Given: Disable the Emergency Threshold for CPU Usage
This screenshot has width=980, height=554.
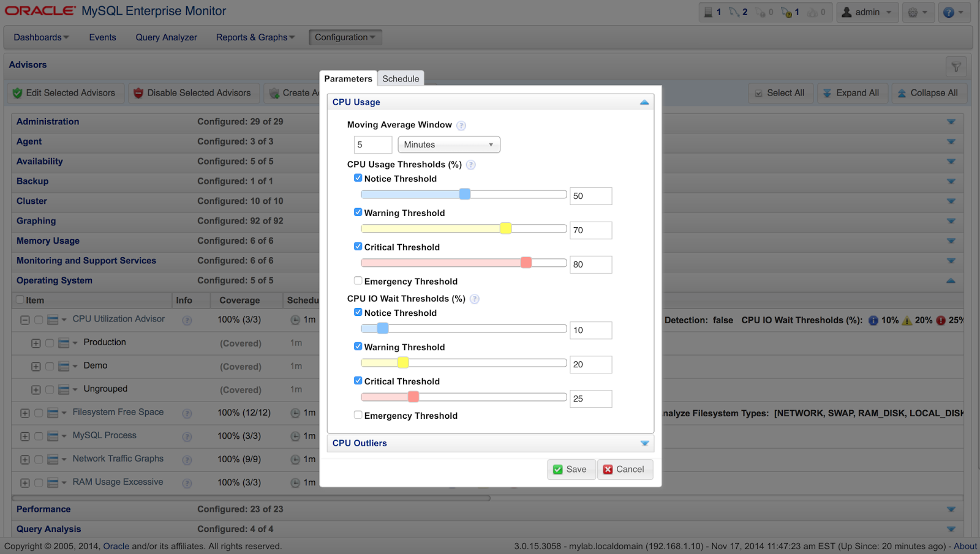Looking at the screenshot, I should coord(358,280).
